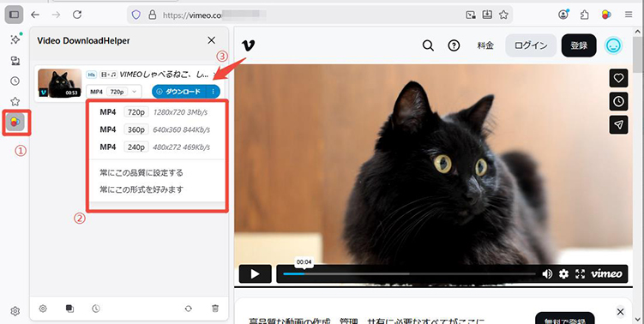The image size is (644, 324).
Task: Open download button more options dots
Action: coord(214,92)
